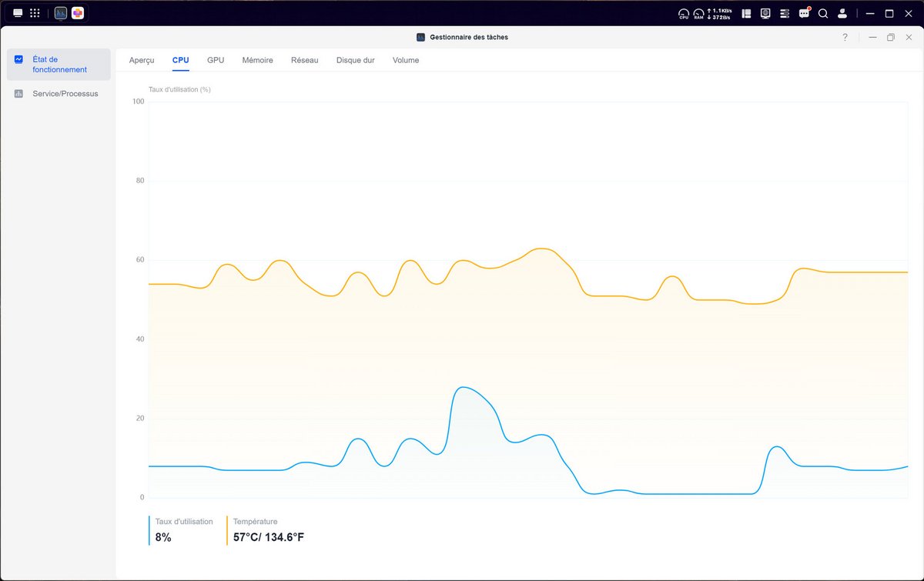Screen dimensions: 924x581
Task: Click the CPU gauge icon in top bar
Action: [x=684, y=13]
